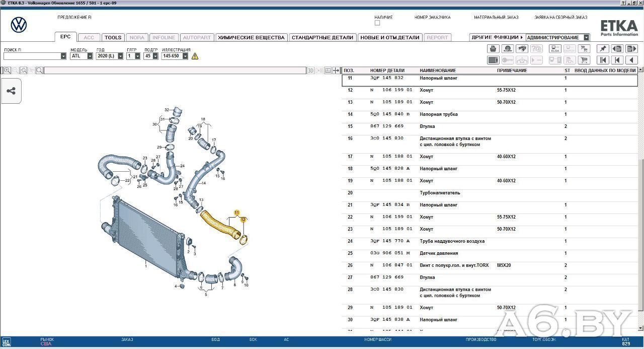Viewport: 644px width, 349px height.
Task: Toggle the split layout view icon
Action: (x=328, y=71)
